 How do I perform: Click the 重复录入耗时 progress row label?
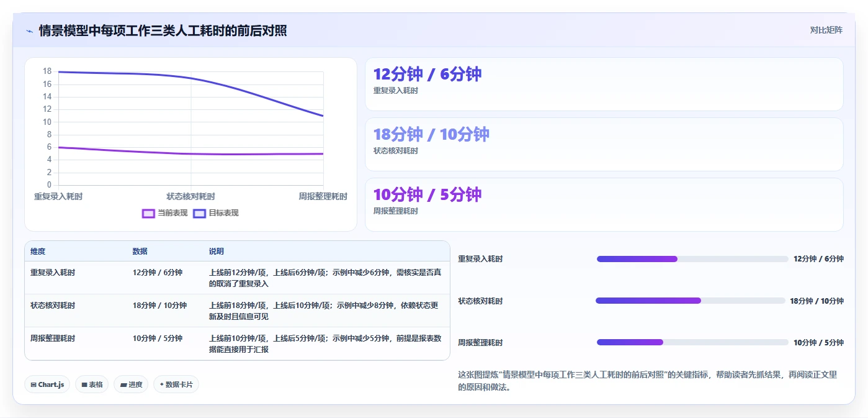(x=480, y=259)
